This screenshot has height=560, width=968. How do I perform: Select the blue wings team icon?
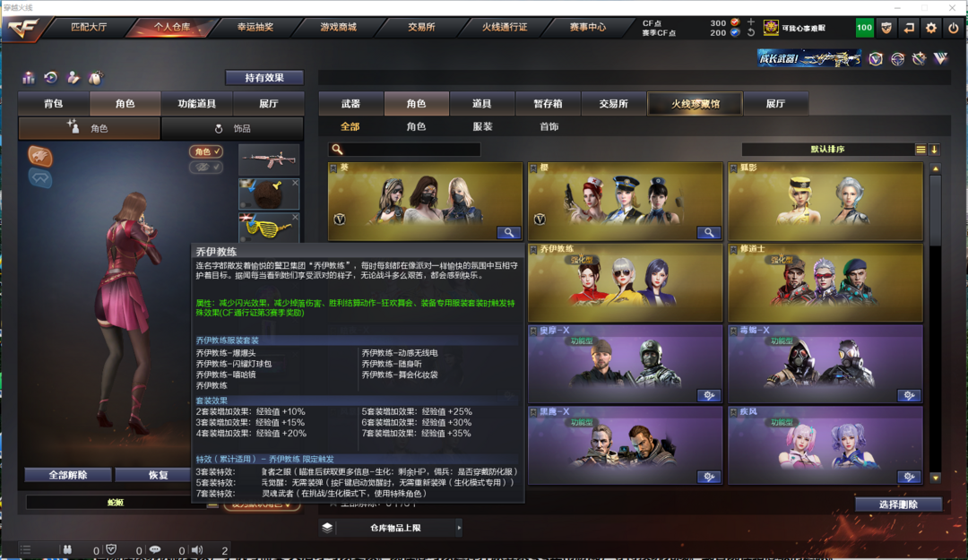tap(40, 178)
